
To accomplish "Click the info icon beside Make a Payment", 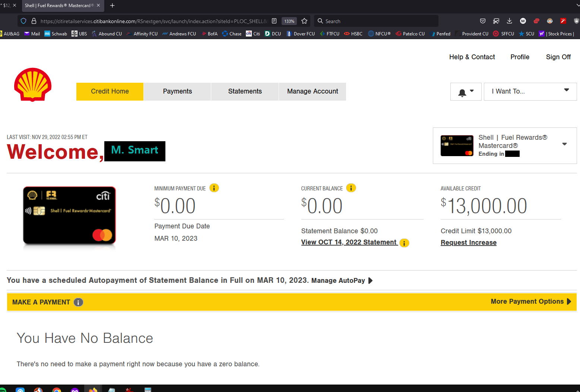I will [x=78, y=302].
